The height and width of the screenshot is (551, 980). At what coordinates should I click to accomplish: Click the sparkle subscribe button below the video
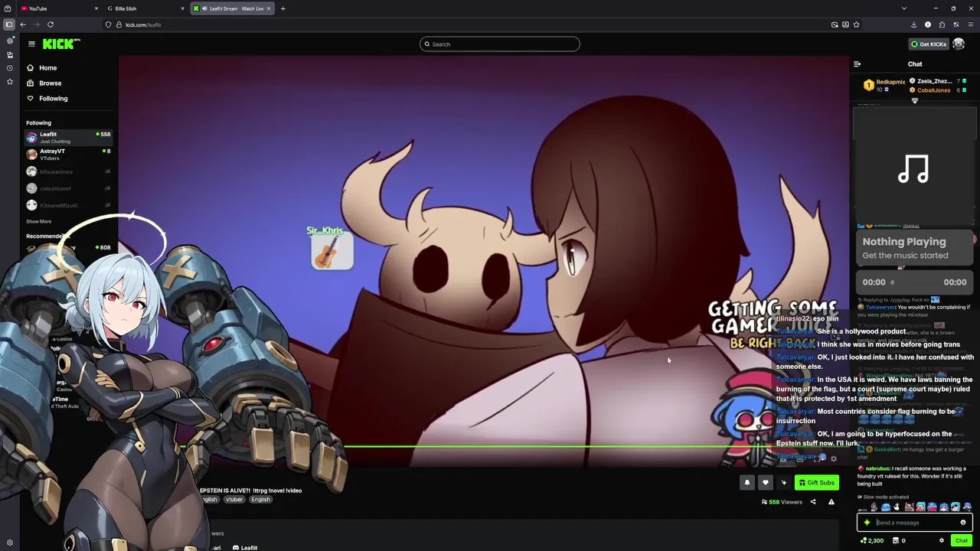pyautogui.click(x=783, y=482)
